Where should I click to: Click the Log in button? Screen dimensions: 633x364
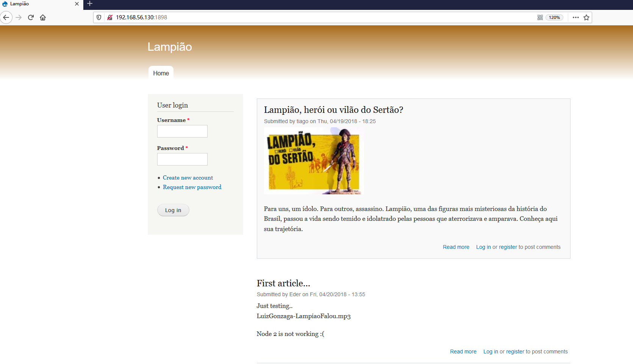pos(173,210)
